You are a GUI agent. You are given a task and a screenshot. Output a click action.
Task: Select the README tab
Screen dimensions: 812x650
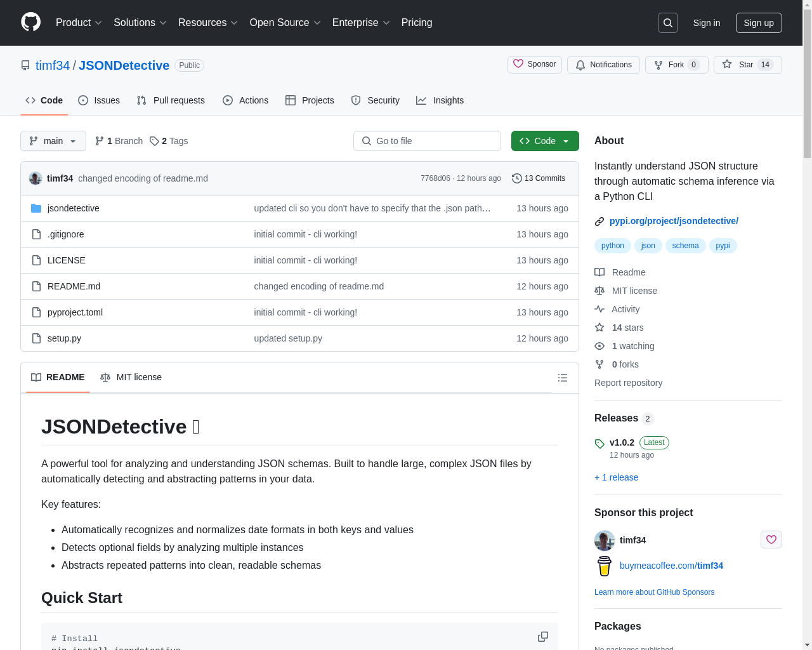[58, 377]
